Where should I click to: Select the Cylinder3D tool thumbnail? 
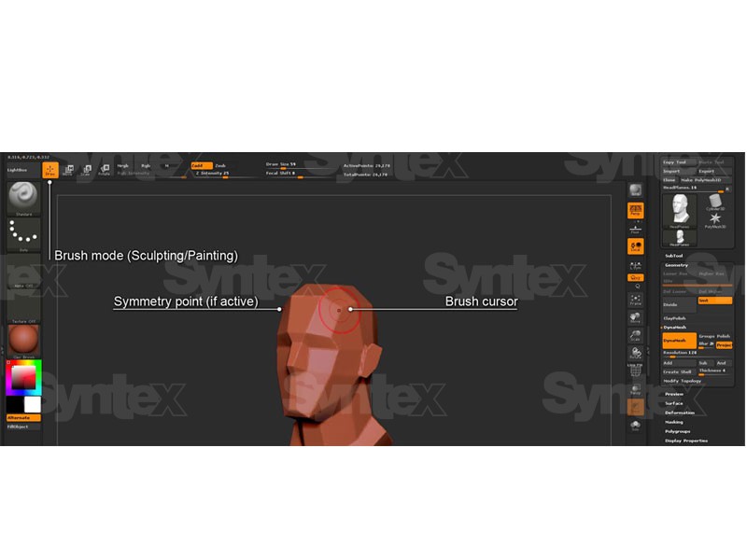[x=715, y=202]
